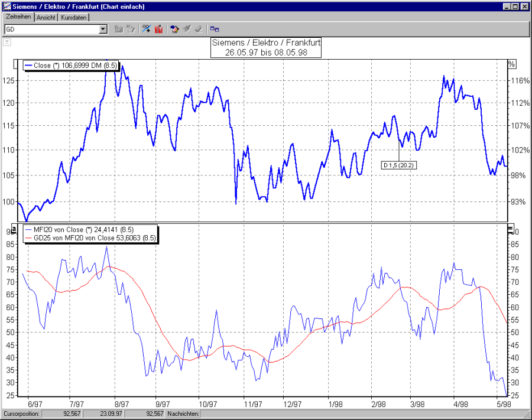532x420 pixels.
Task: Click the D 1,5 (20.2) chart annotation
Action: (x=398, y=165)
